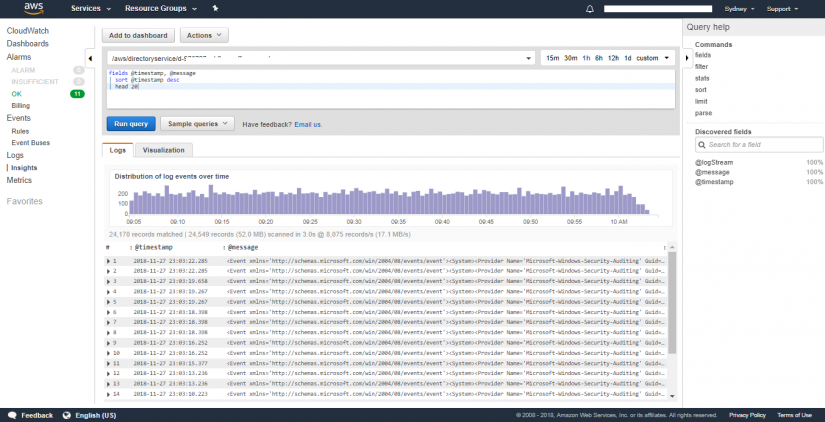Select the 15m time range
The width and height of the screenshot is (825, 422).
click(552, 58)
